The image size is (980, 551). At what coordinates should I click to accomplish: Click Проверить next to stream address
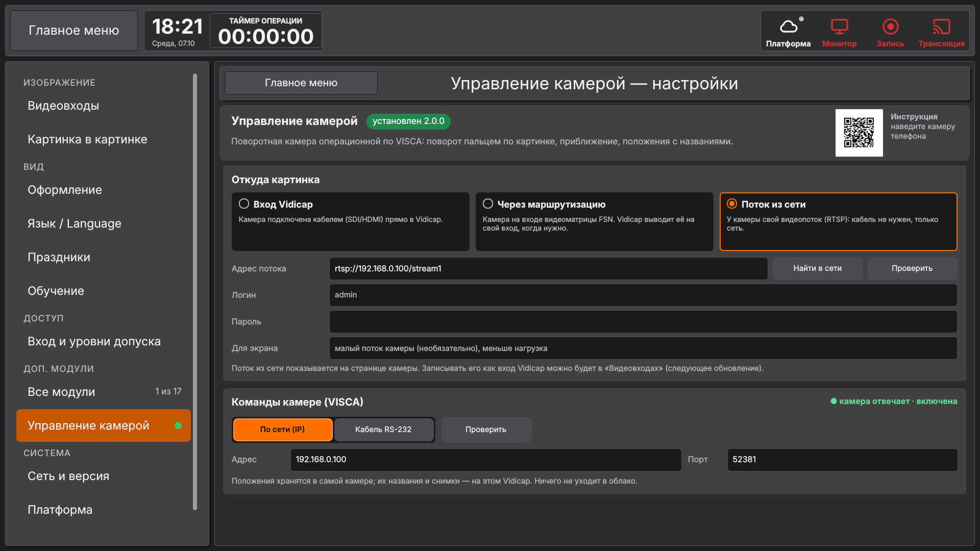(912, 268)
